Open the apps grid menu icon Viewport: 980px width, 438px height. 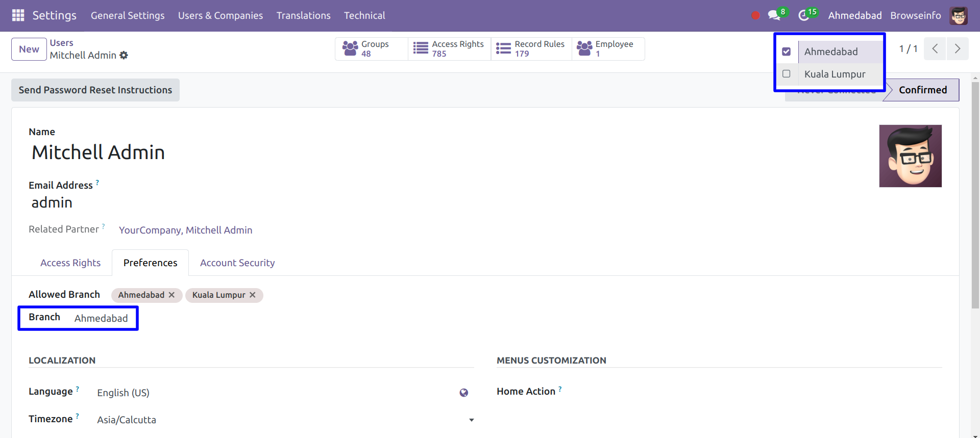point(18,15)
